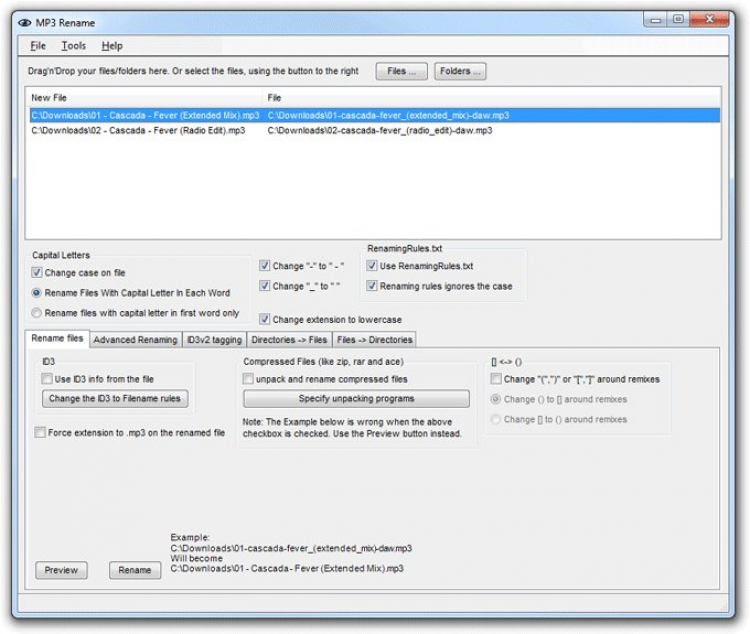Click the File column header

(x=492, y=98)
